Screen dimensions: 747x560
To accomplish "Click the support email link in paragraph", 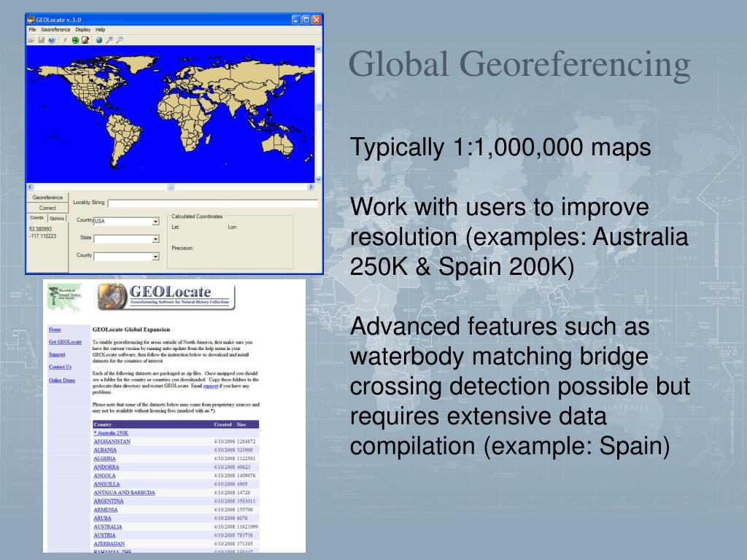I will (211, 386).
